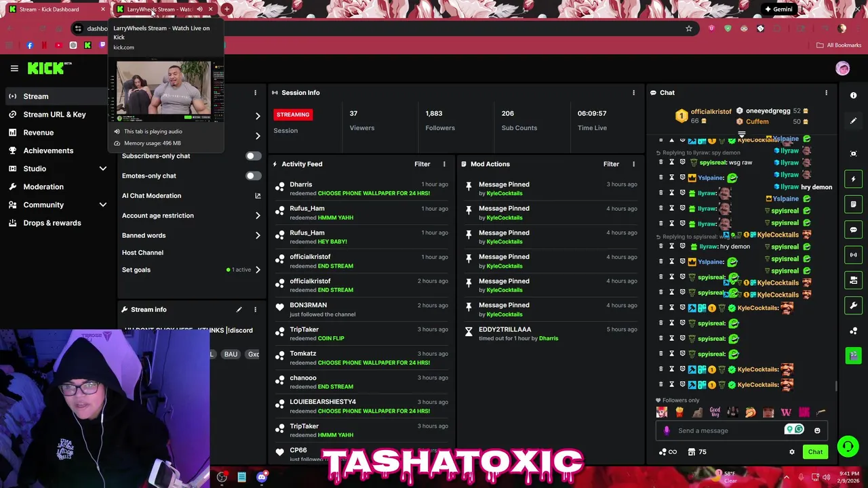Click the lightning bolt sidebar icon
The image size is (868, 488).
pyautogui.click(x=854, y=179)
